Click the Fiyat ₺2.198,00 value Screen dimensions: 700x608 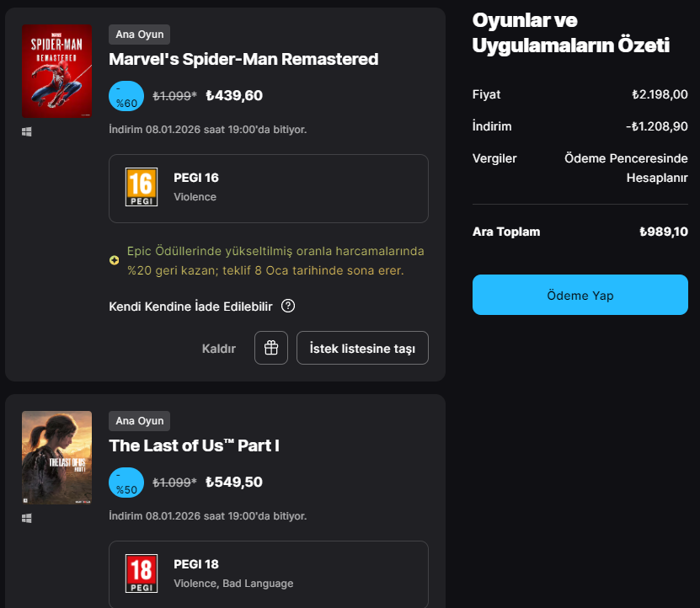click(x=660, y=94)
